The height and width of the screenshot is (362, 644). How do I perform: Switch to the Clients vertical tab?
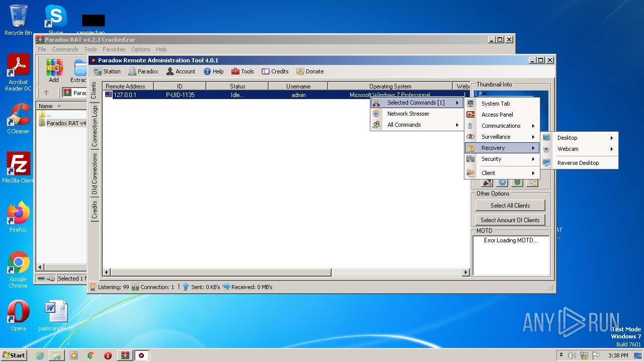pyautogui.click(x=94, y=90)
